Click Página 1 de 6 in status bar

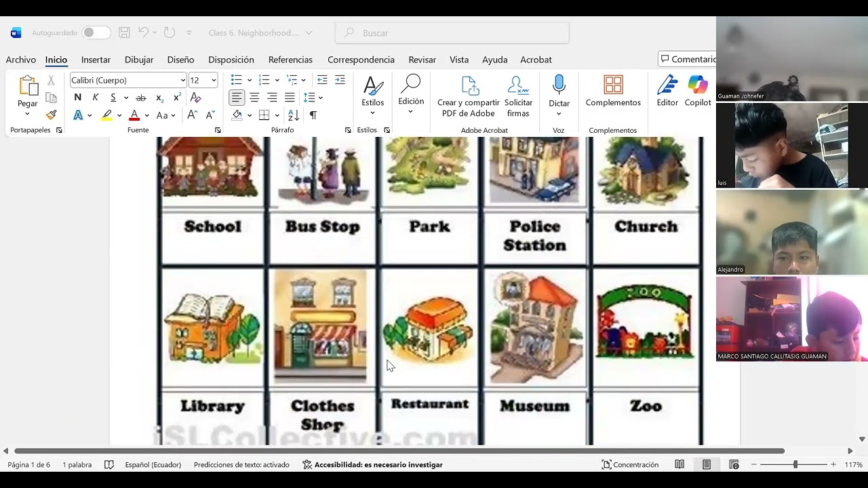pyautogui.click(x=29, y=465)
